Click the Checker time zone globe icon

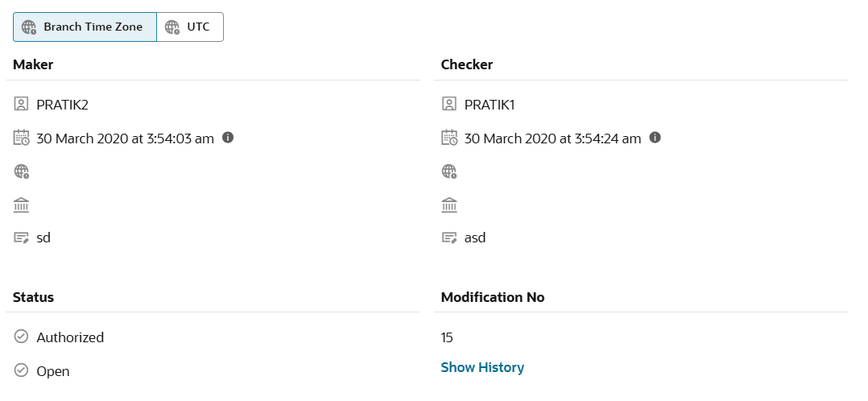pos(449,172)
